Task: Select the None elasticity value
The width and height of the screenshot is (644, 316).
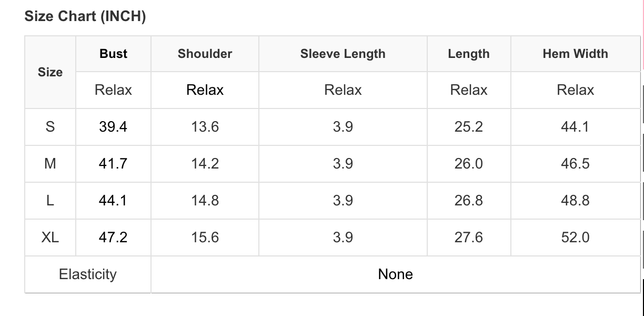Action: [x=395, y=274]
